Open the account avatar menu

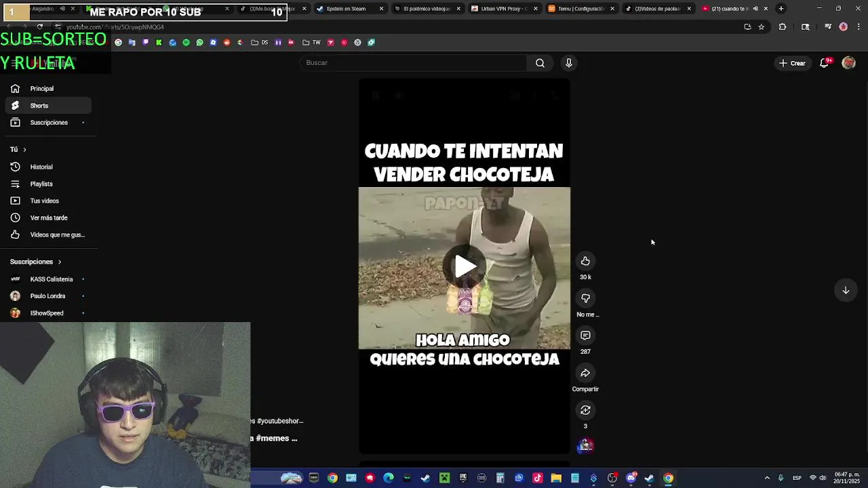click(x=848, y=63)
